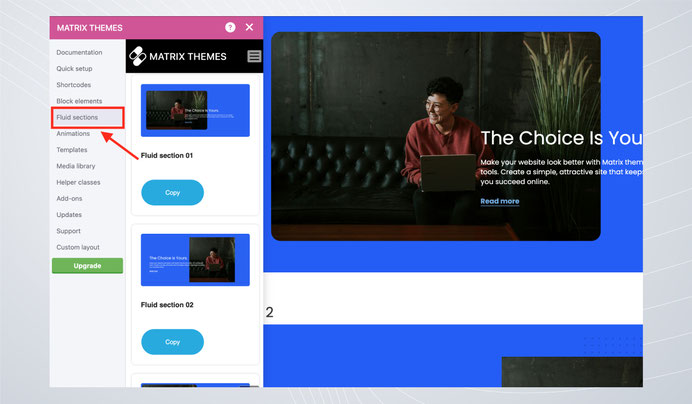Screen dimensions: 692x404
Task: Open the Updates item
Action: (x=69, y=215)
